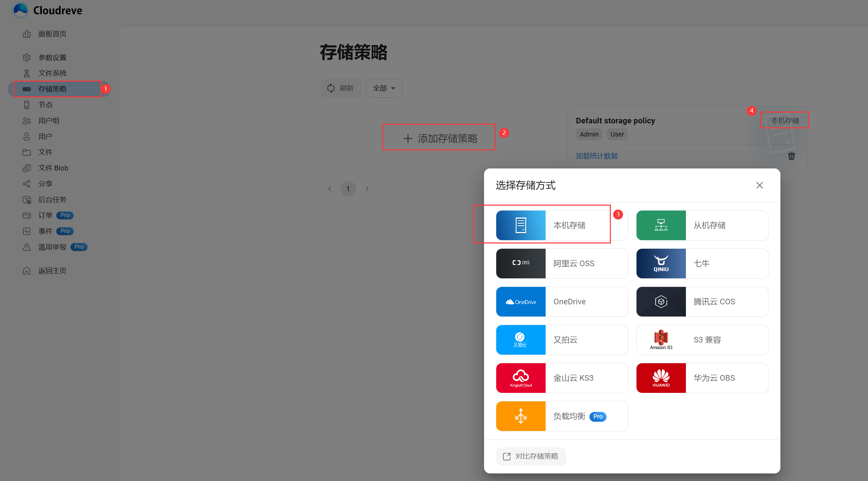Click the 刷新 button

pos(340,88)
